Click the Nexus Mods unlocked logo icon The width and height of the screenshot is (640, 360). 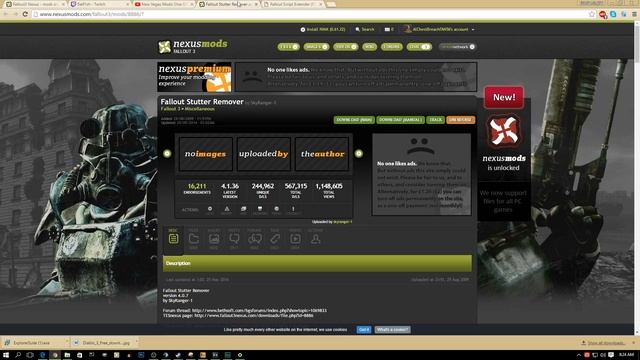coord(504,131)
